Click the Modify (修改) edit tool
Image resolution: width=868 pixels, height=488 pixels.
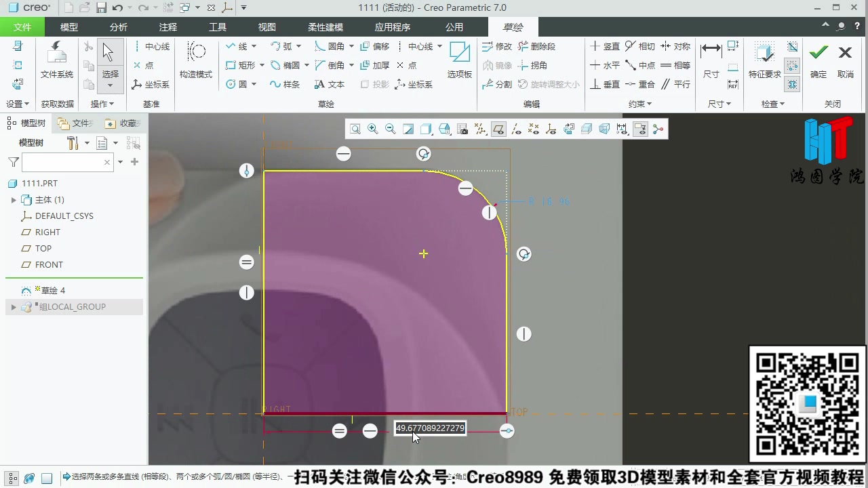point(497,47)
